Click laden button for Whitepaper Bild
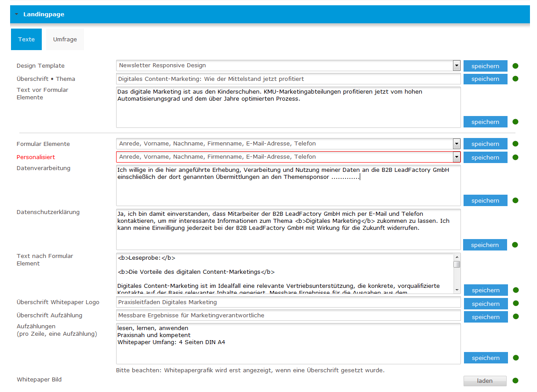The width and height of the screenshot is (537, 392). tap(485, 381)
